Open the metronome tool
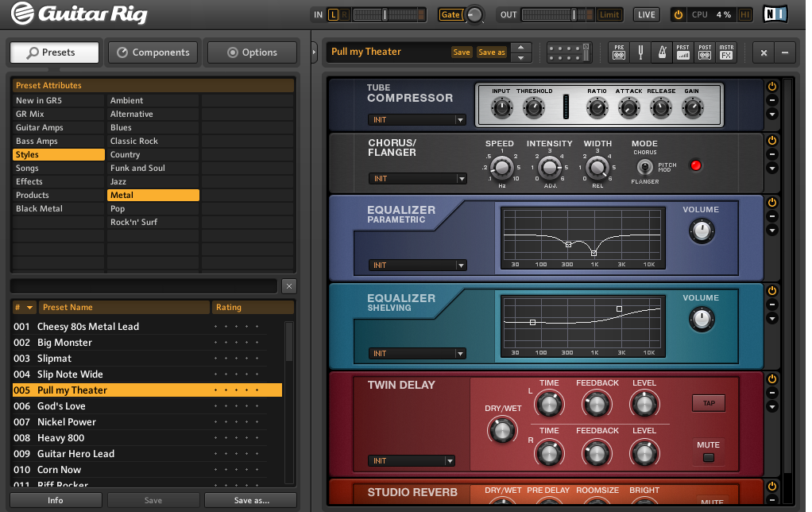 662,52
